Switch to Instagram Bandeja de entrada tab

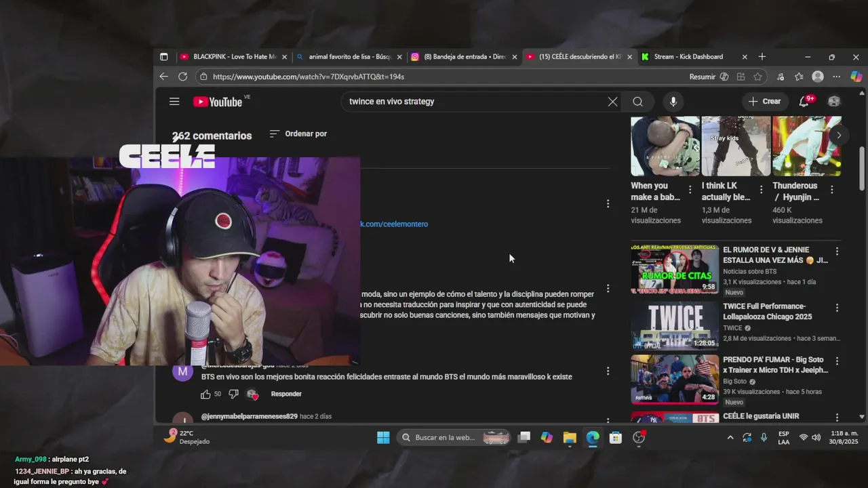tap(465, 57)
